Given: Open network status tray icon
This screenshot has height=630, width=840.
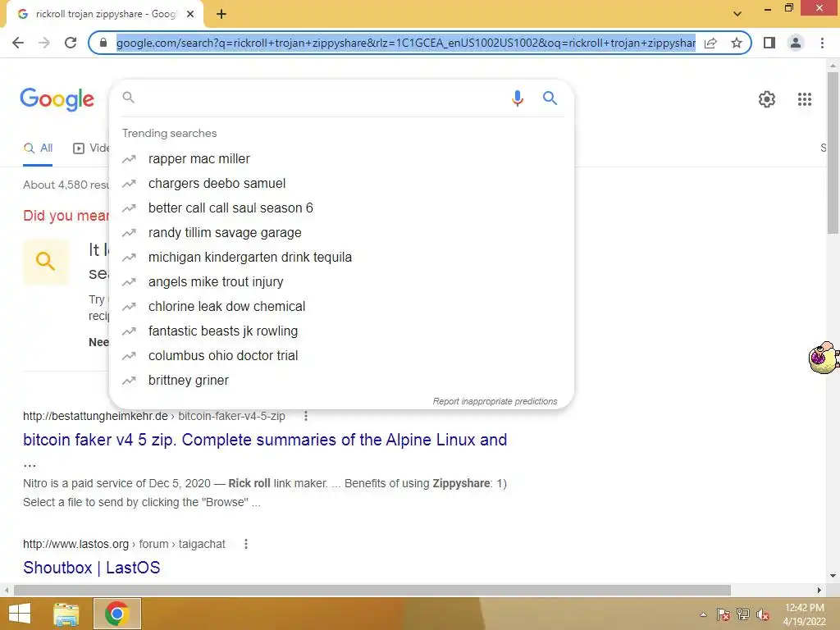Looking at the screenshot, I should 743,614.
